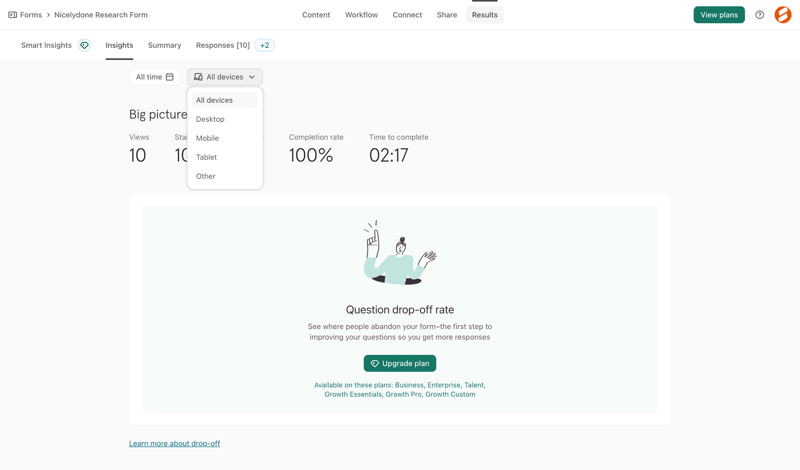The width and height of the screenshot is (800, 470).
Task: Switch to the Content tab
Action: click(316, 15)
